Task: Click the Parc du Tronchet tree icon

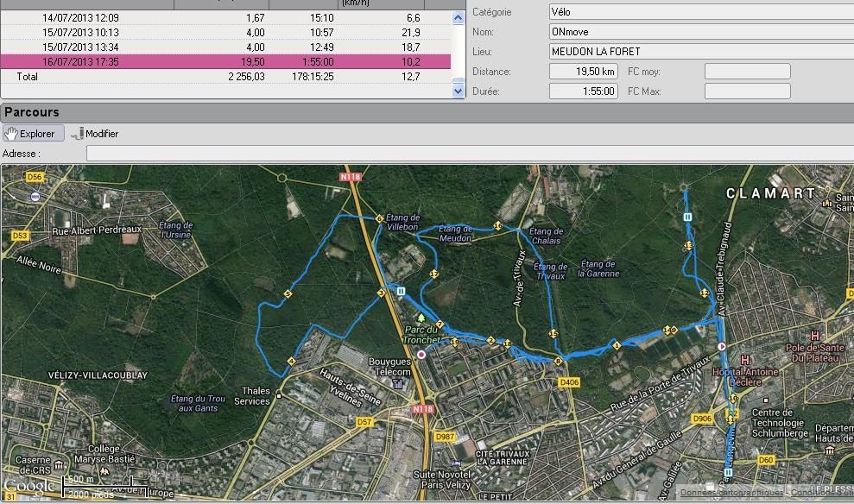Action: click(421, 318)
